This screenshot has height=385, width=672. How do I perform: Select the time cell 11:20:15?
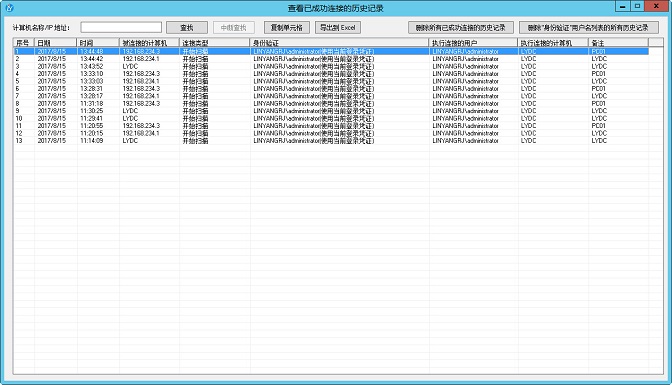pyautogui.click(x=91, y=133)
